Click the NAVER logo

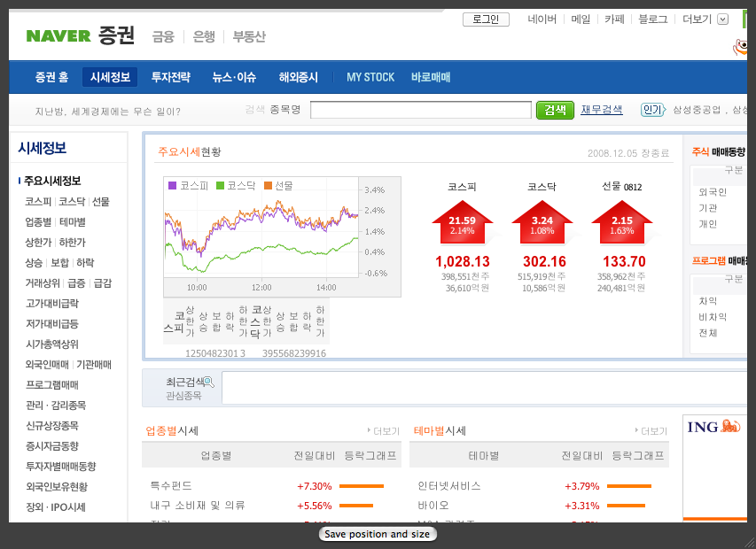click(58, 36)
